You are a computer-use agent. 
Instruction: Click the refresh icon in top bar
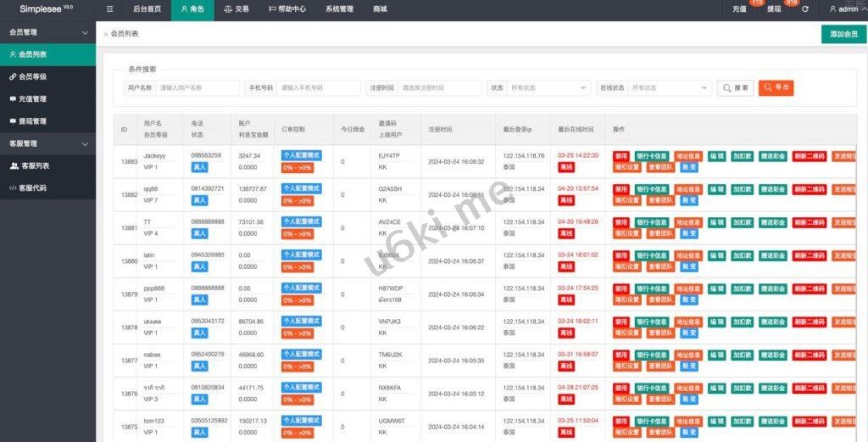(804, 9)
